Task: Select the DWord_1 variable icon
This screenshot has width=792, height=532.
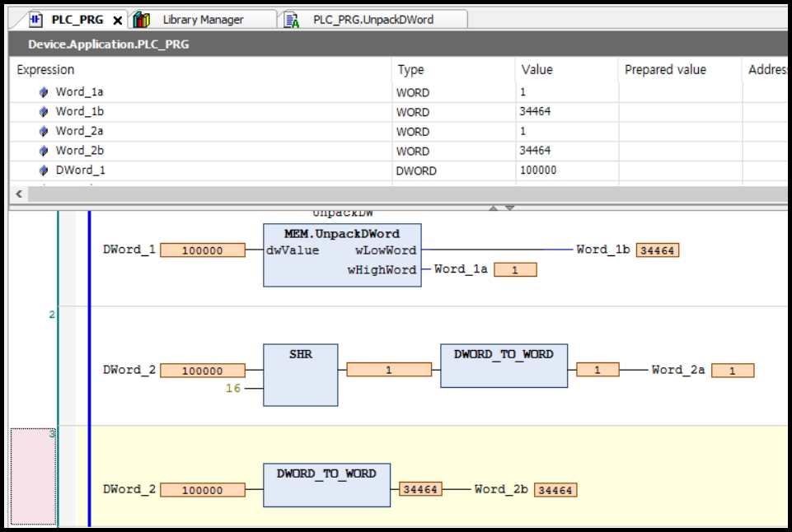Action: pos(44,170)
